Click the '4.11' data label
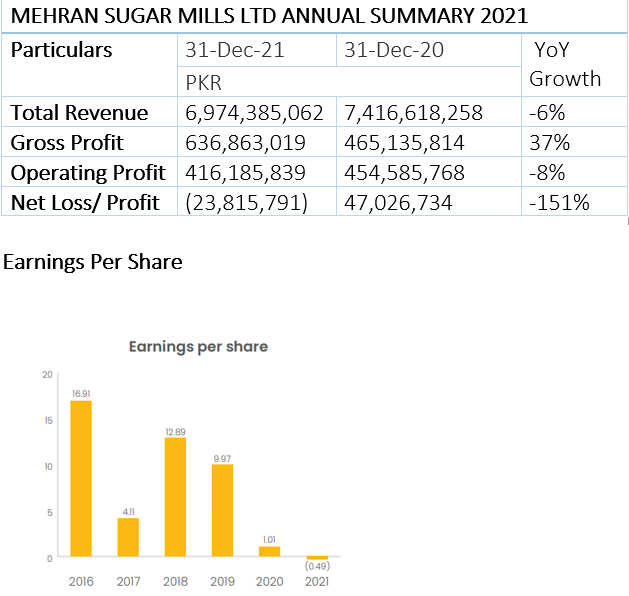This screenshot has height=596, width=629. tap(129, 512)
